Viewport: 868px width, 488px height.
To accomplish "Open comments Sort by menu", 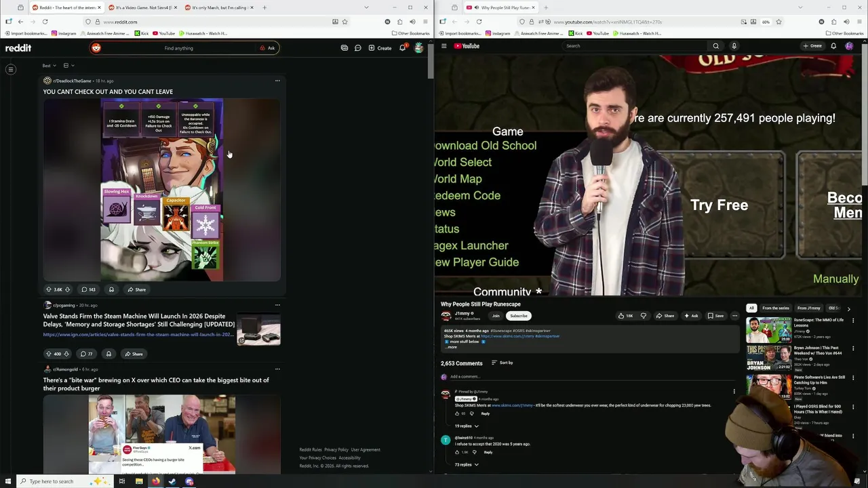I will pyautogui.click(x=502, y=363).
